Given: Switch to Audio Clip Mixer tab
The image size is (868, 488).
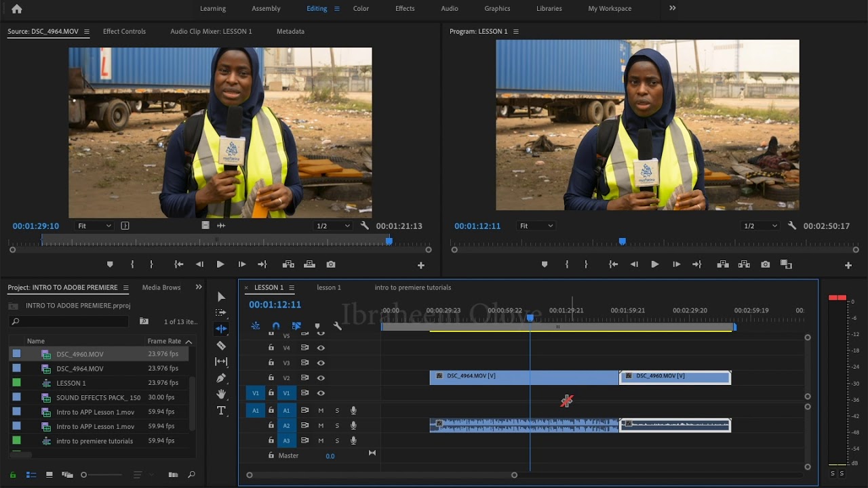Looking at the screenshot, I should tap(211, 31).
